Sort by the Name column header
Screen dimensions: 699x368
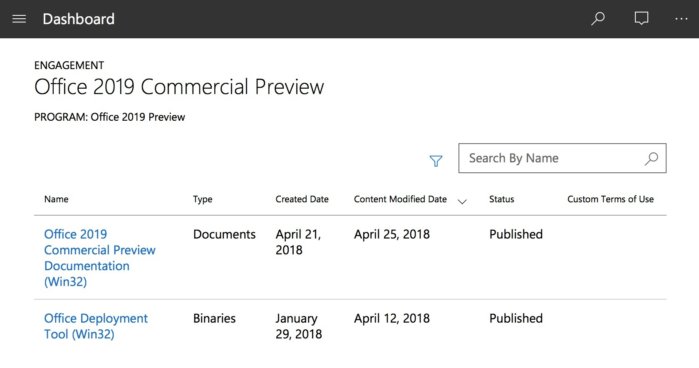[x=56, y=199]
